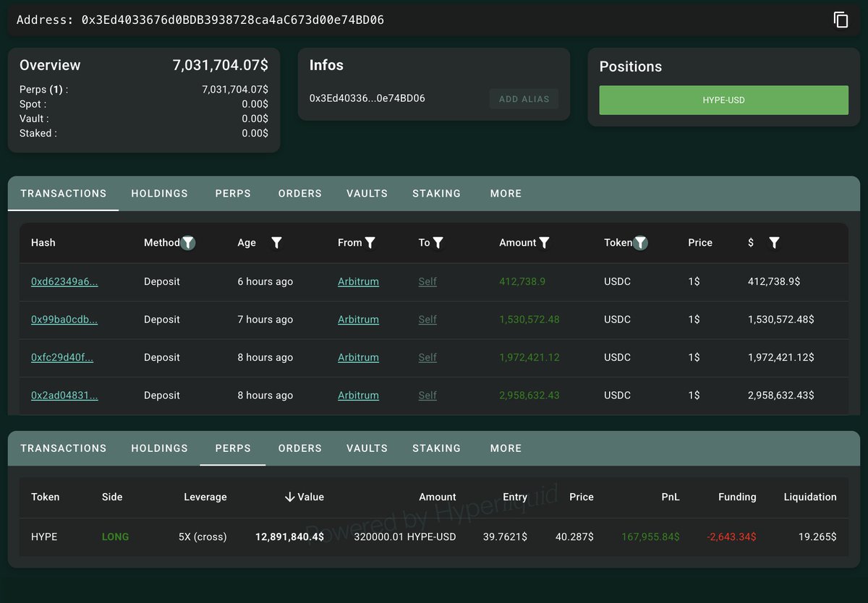Click the Entry column header
868x603 pixels.
(515, 497)
